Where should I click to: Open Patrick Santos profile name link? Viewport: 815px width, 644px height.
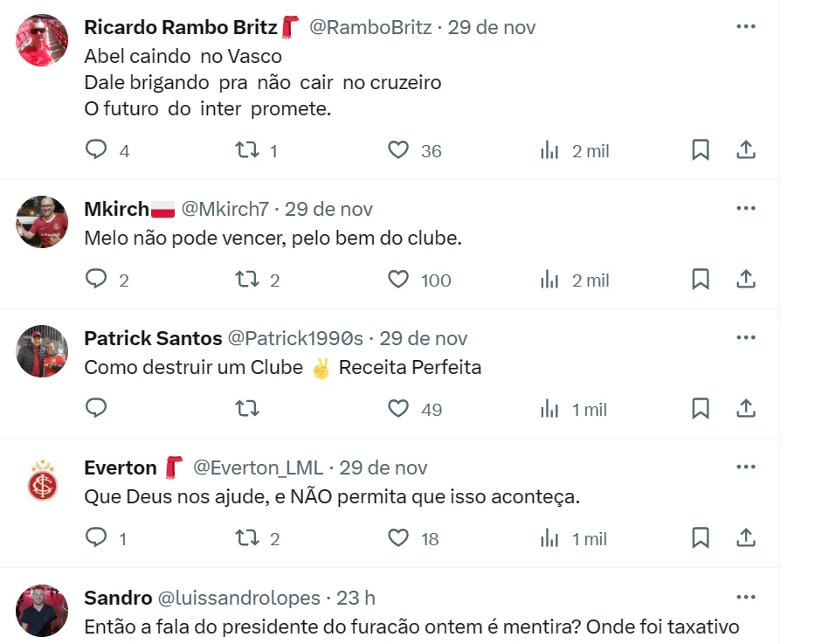tap(152, 338)
